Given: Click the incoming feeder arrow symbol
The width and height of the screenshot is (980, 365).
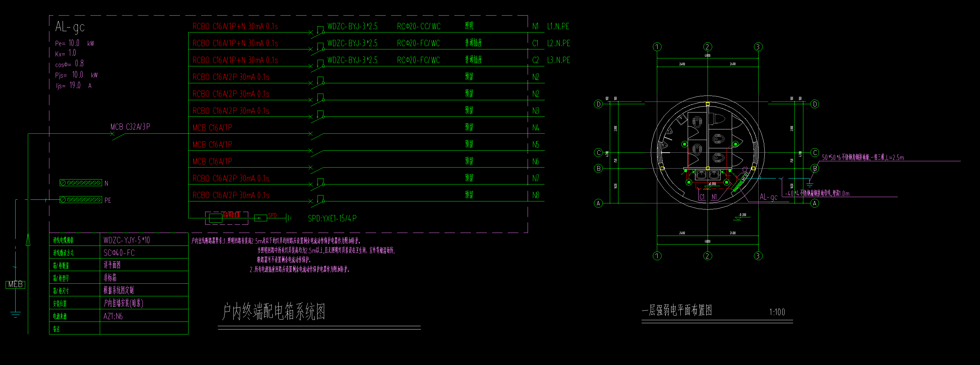Looking at the screenshot, I should pyautogui.click(x=28, y=240).
